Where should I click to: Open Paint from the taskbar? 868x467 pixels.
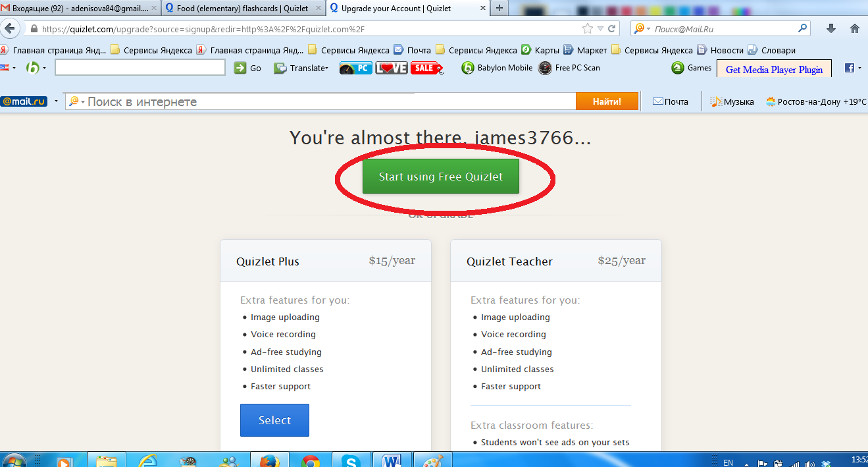(432, 460)
